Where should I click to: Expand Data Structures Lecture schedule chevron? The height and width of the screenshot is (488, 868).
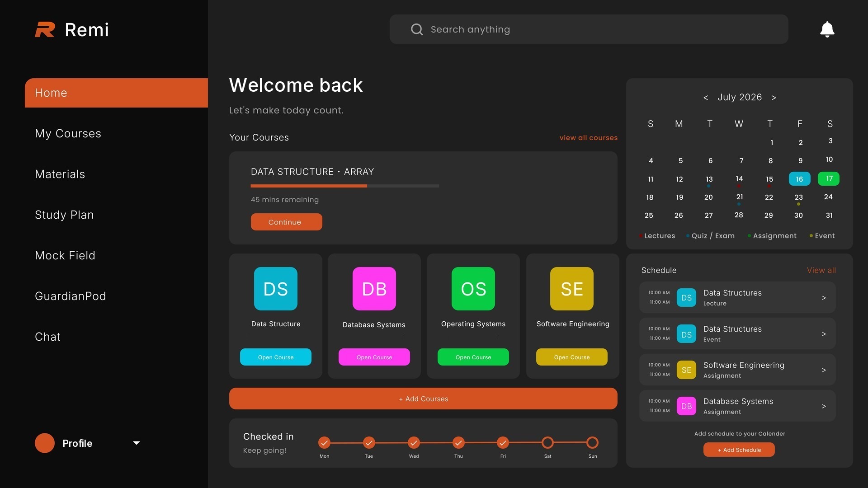pos(824,298)
